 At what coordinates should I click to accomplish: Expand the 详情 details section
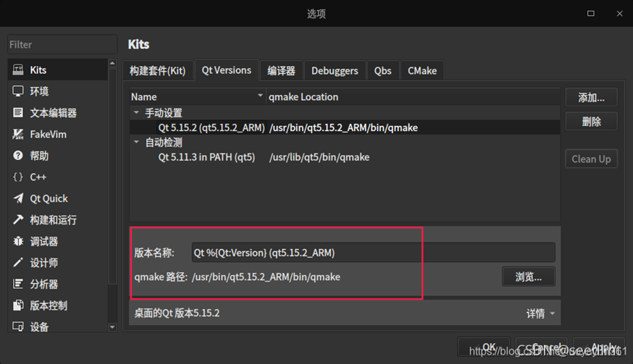(540, 313)
